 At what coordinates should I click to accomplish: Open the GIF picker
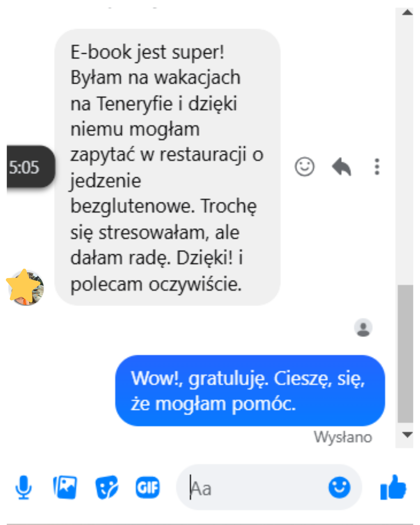click(x=148, y=487)
